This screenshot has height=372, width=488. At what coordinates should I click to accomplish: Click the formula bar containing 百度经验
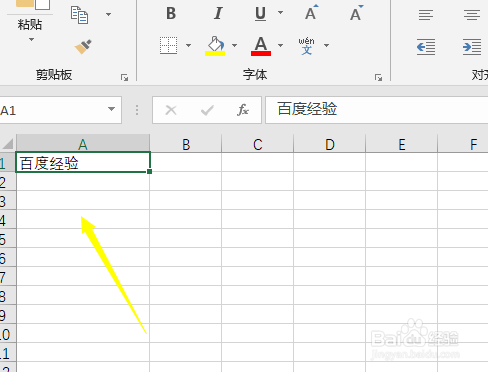[377, 110]
